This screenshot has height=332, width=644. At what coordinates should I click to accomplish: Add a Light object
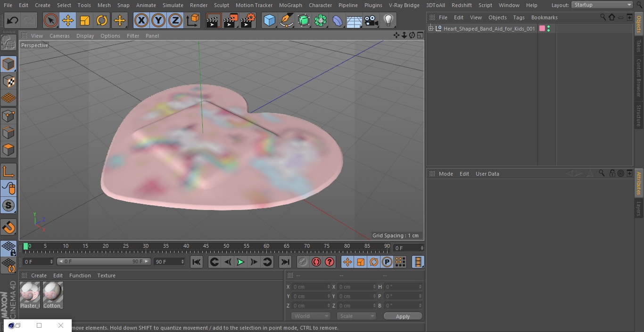click(388, 20)
